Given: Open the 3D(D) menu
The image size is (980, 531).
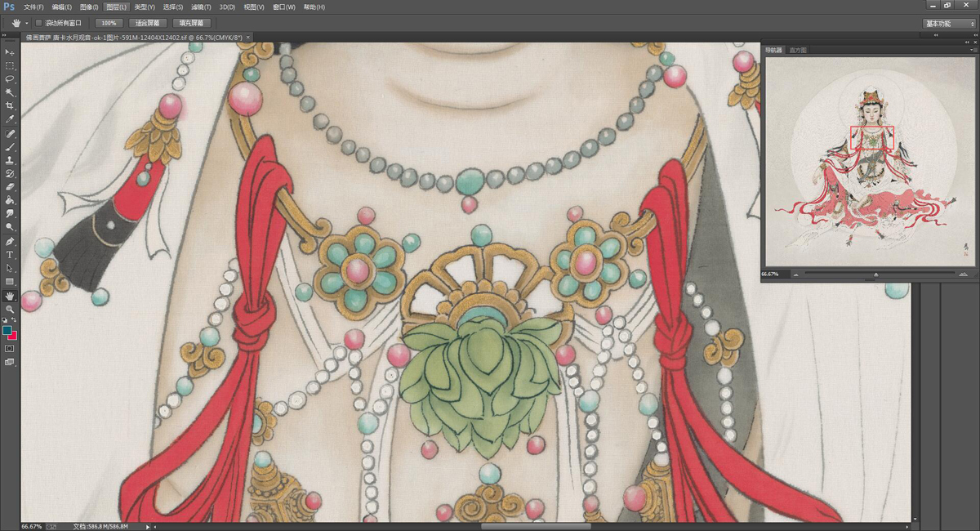Looking at the screenshot, I should (x=227, y=7).
